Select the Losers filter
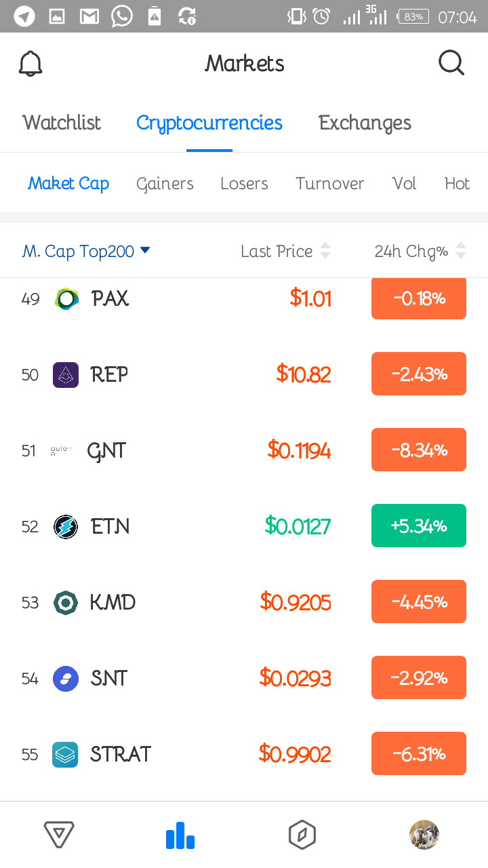488x868 pixels. click(244, 183)
